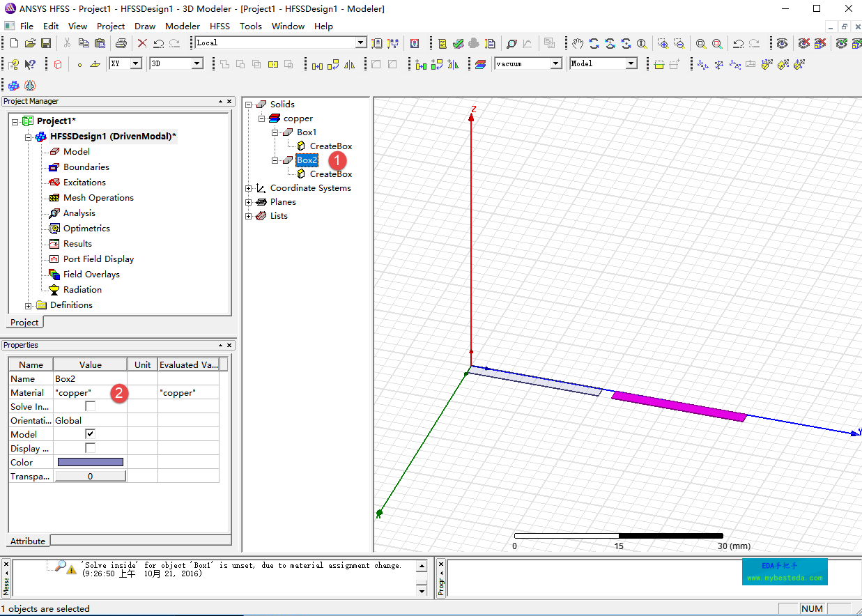Open the Modeler menu
The image size is (862, 616).
click(x=183, y=26)
